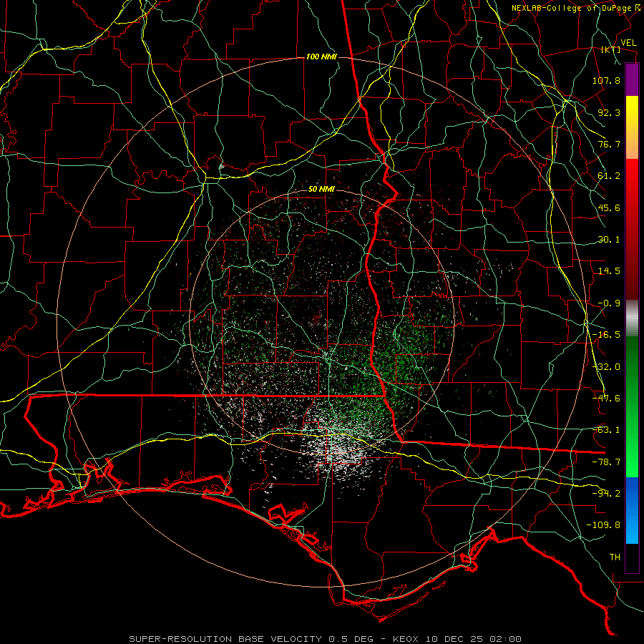Click the -78.7 value on velocity scale
The image size is (644, 644).
point(606,462)
